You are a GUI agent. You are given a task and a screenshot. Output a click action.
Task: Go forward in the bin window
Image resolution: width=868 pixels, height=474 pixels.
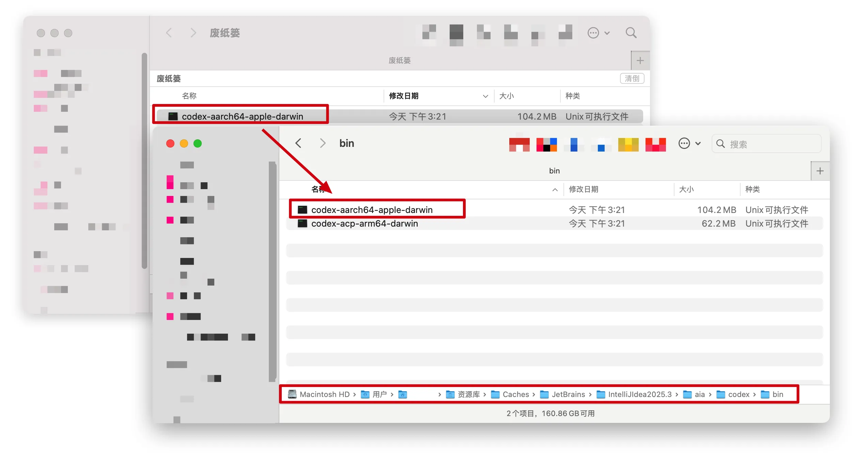pos(323,143)
